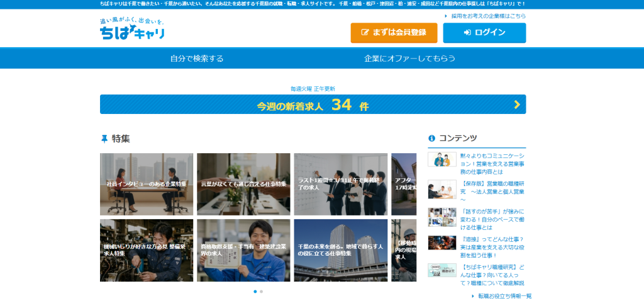Screen dimensions: 644x303
Task: Switch to 企業にオファーしてもらう tab
Action: click(409, 59)
